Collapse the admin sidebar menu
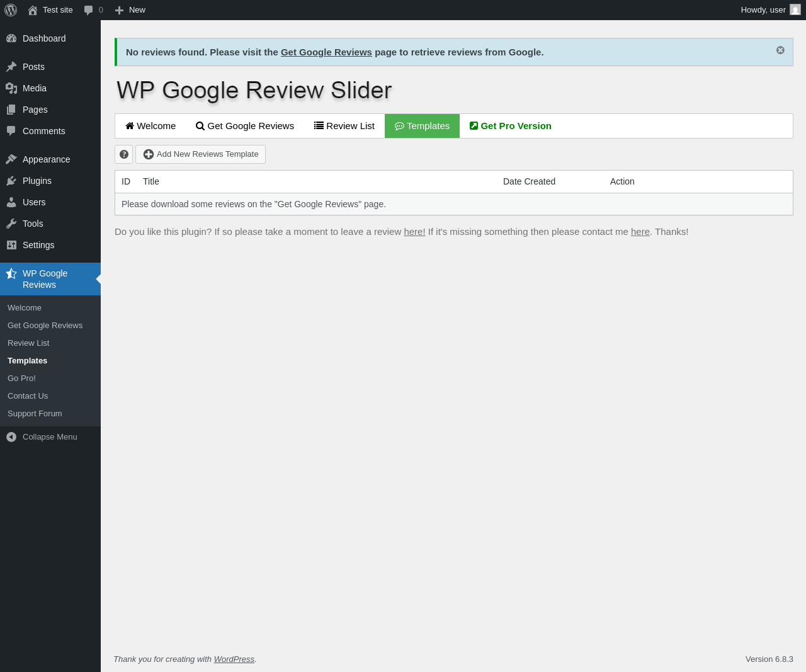This screenshot has height=672, width=806. tap(50, 437)
